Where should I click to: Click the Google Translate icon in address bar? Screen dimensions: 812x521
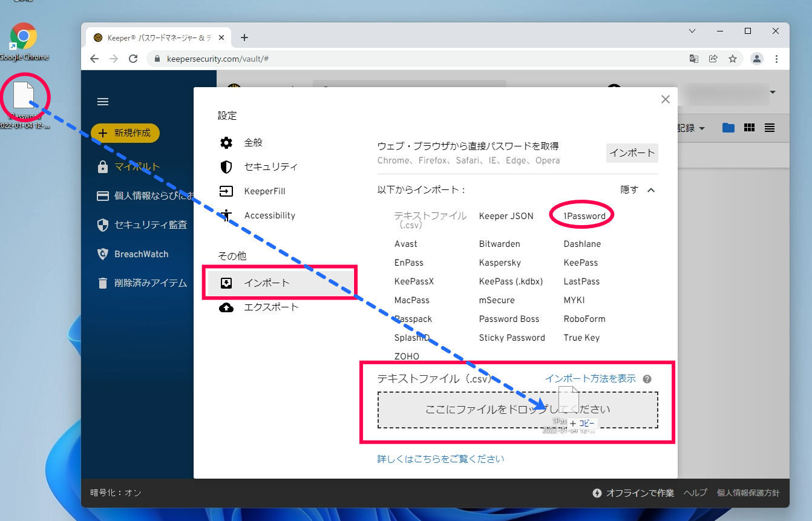(x=694, y=59)
